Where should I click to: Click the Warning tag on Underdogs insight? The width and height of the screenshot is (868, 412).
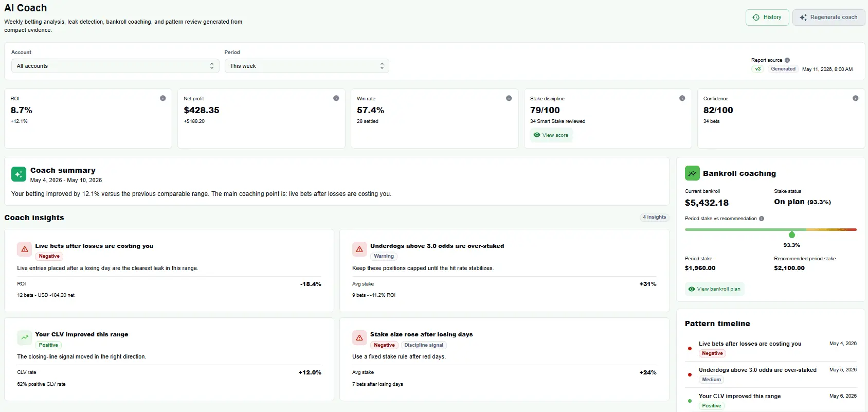coord(384,256)
